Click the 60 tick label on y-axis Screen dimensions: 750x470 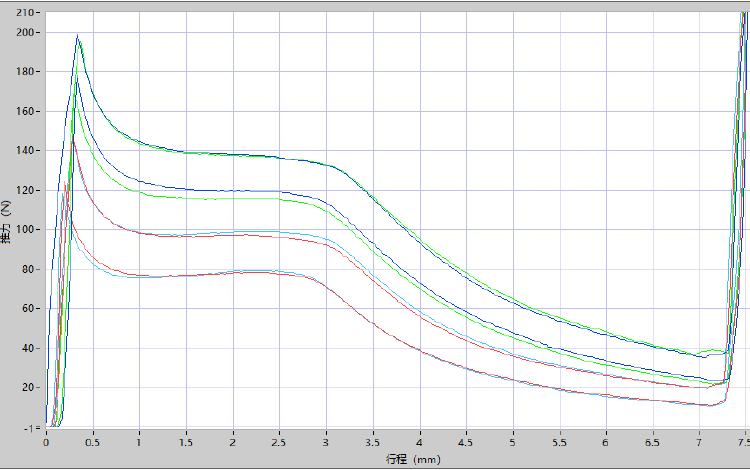(x=30, y=308)
